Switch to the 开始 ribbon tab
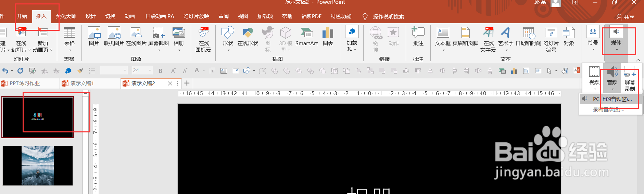Viewport: 644px width, 194px height. tap(22, 16)
